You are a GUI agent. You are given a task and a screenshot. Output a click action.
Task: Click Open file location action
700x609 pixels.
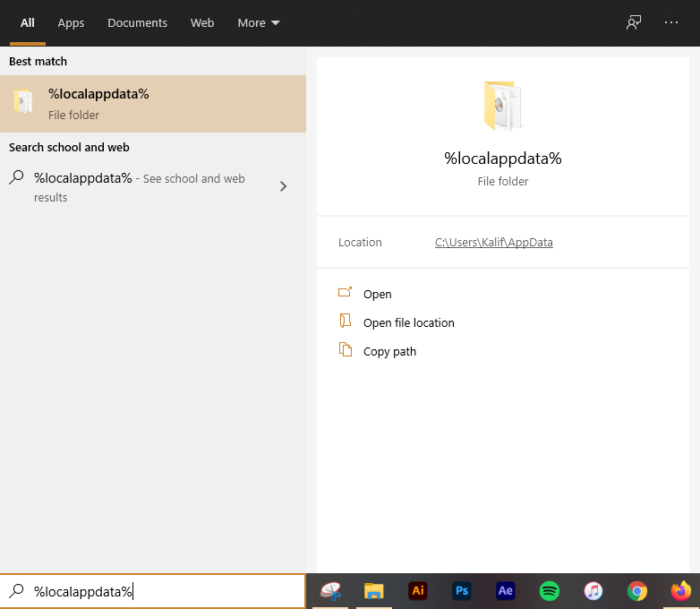(408, 322)
